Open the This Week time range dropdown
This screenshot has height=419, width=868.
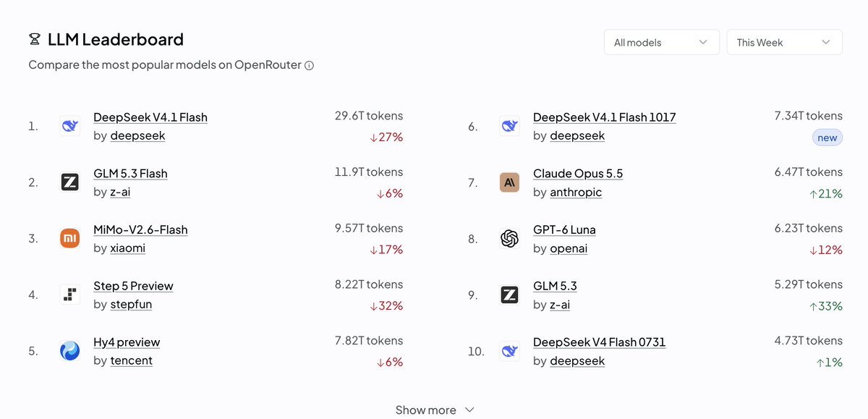pyautogui.click(x=784, y=42)
